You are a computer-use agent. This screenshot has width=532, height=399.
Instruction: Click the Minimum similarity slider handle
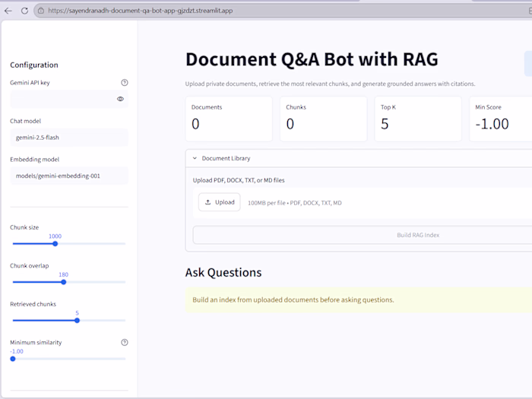point(13,359)
